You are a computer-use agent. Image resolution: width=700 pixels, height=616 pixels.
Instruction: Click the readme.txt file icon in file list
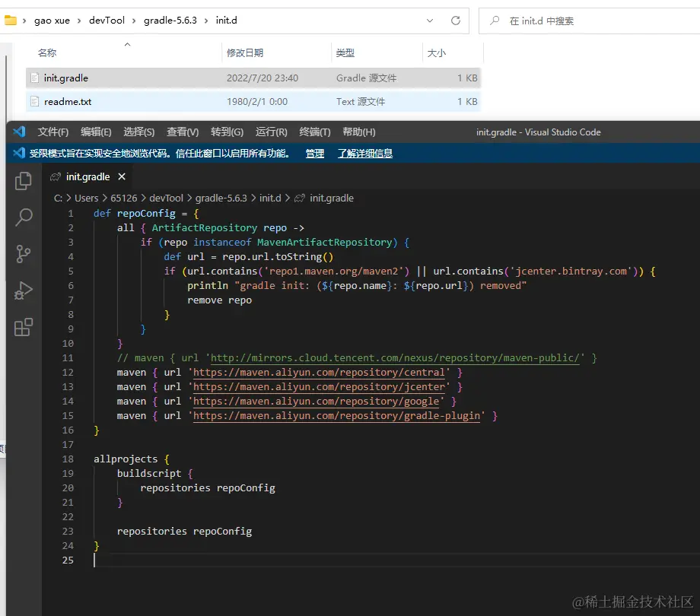(35, 102)
